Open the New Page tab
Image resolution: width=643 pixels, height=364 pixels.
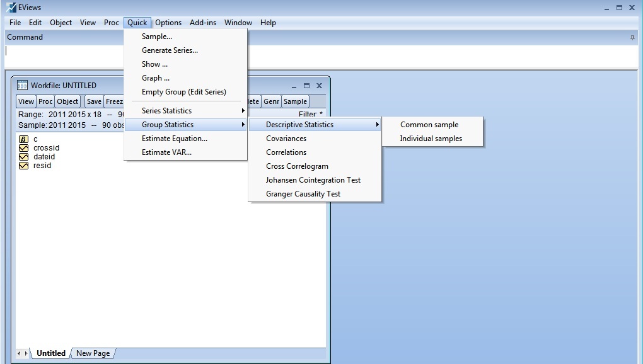point(93,353)
